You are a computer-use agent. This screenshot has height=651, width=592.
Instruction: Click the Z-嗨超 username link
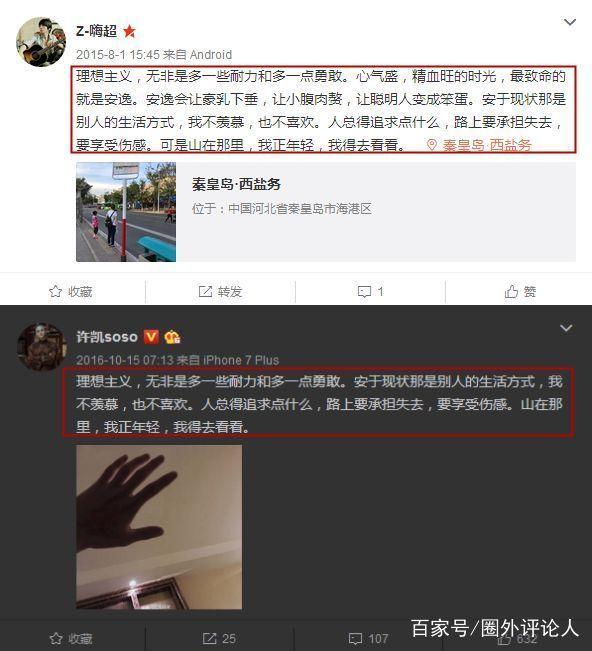pos(96,31)
